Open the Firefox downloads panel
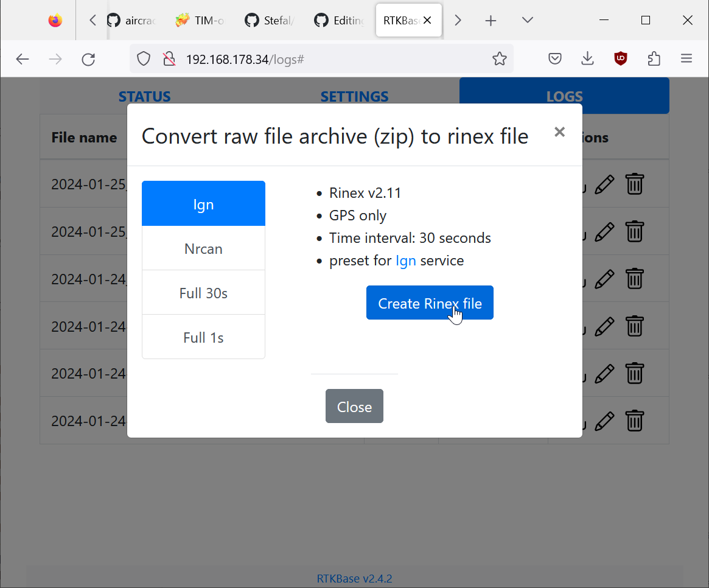Viewport: 709px width, 588px height. click(587, 59)
